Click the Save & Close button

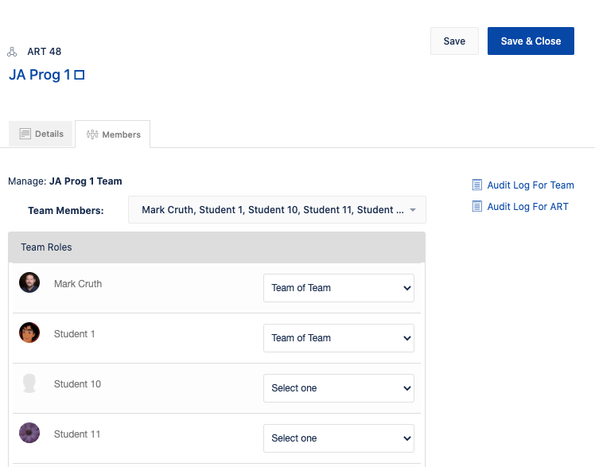click(530, 41)
